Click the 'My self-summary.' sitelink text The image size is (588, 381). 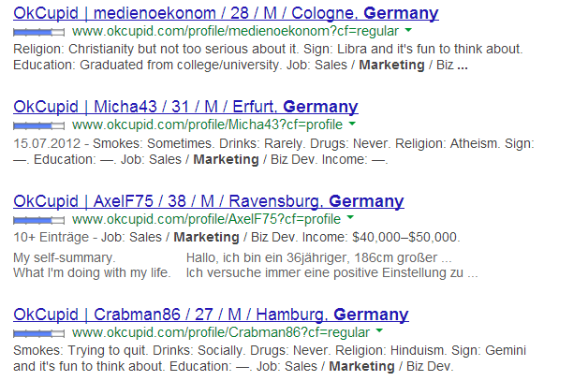pos(65,258)
